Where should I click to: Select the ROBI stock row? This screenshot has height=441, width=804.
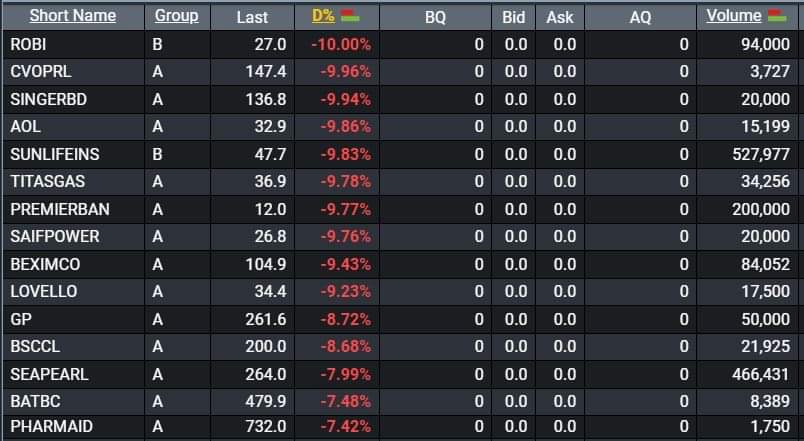28,45
